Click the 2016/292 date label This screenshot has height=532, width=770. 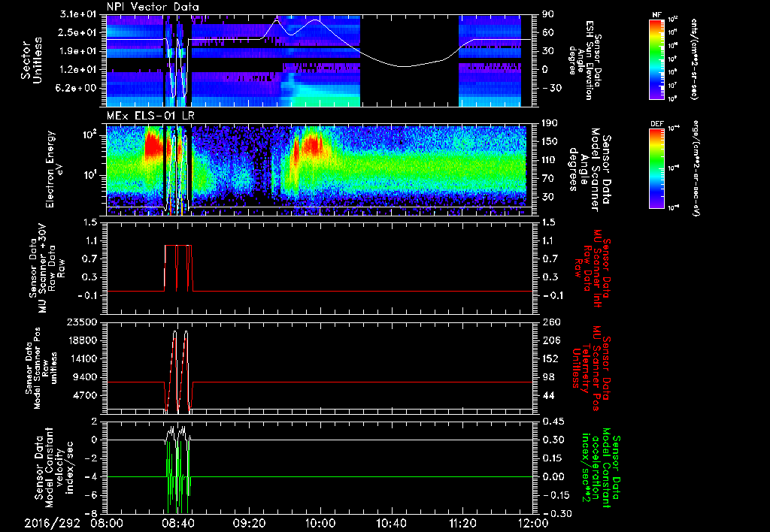[x=53, y=524]
